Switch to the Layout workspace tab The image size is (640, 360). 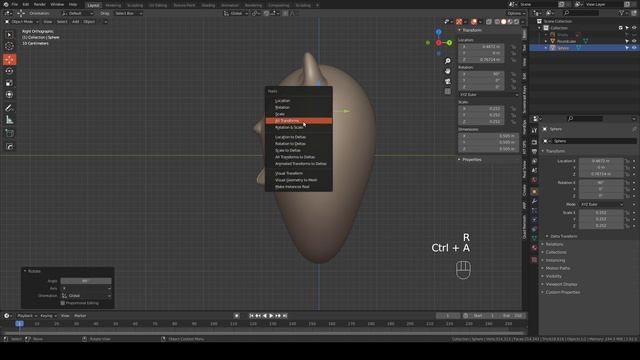93,5
